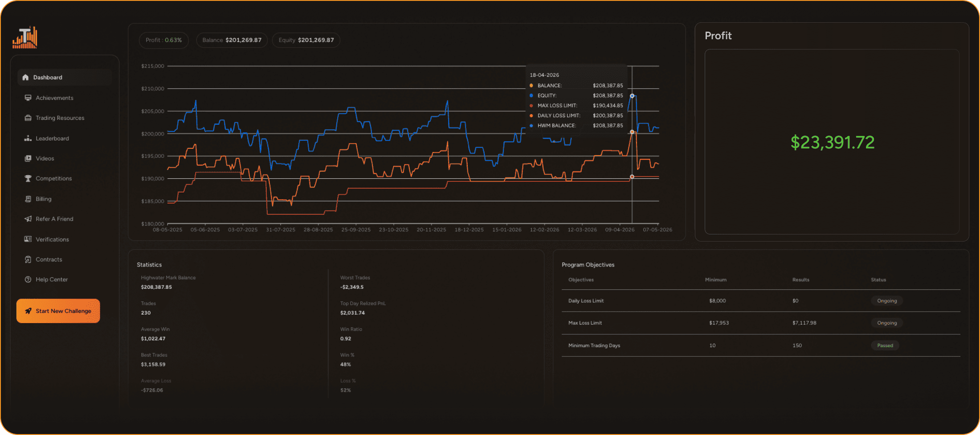Click the Win % value 48%
The width and height of the screenshot is (980, 435).
(346, 365)
